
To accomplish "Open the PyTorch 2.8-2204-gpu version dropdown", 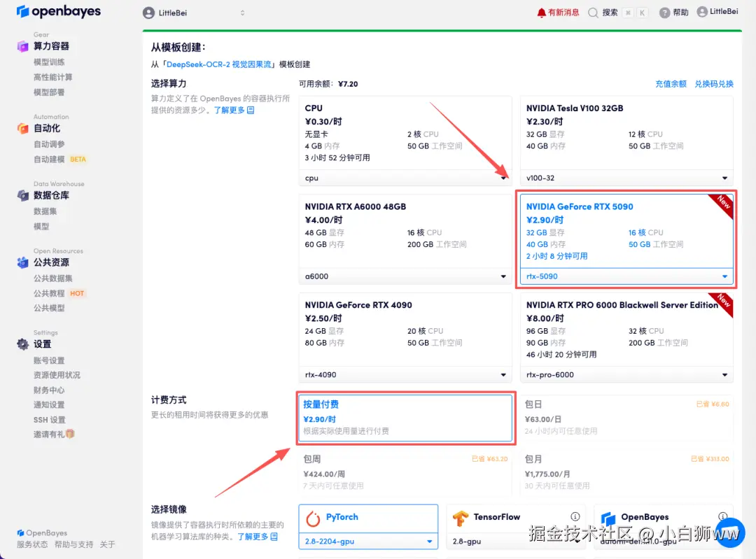I will click(368, 542).
